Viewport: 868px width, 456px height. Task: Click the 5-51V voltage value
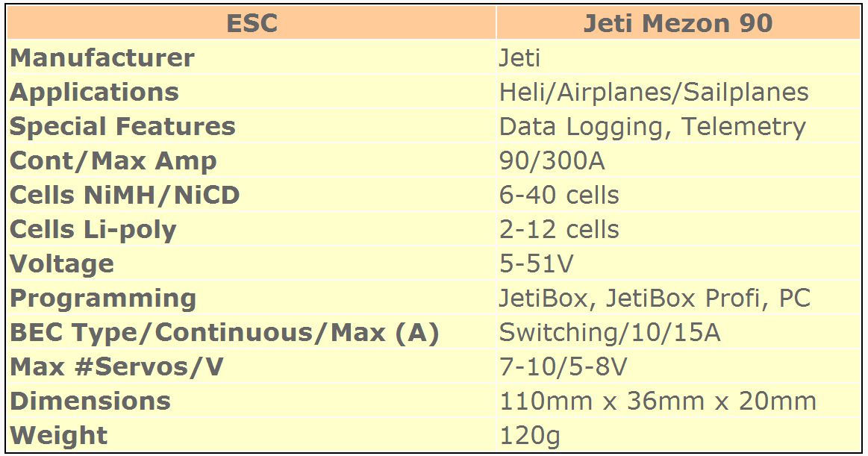tap(537, 264)
